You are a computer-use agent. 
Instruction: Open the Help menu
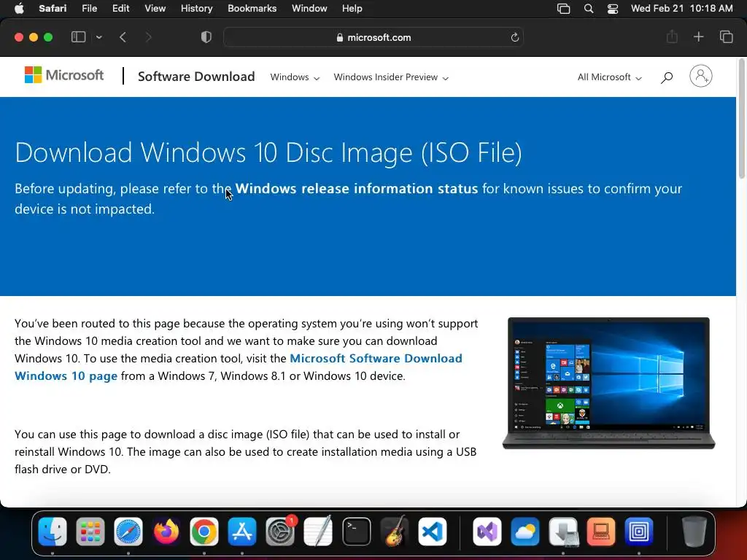point(352,9)
